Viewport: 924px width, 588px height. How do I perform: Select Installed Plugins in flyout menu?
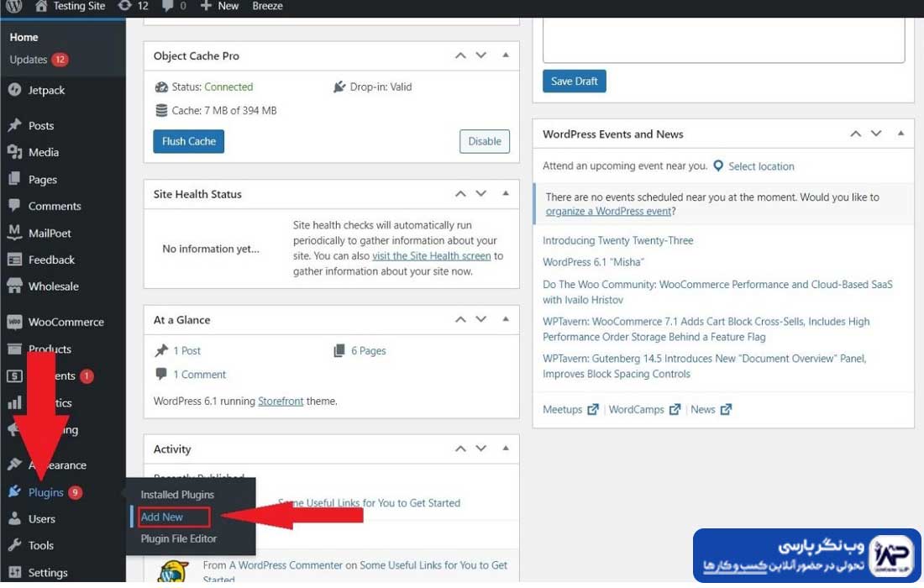click(x=177, y=495)
